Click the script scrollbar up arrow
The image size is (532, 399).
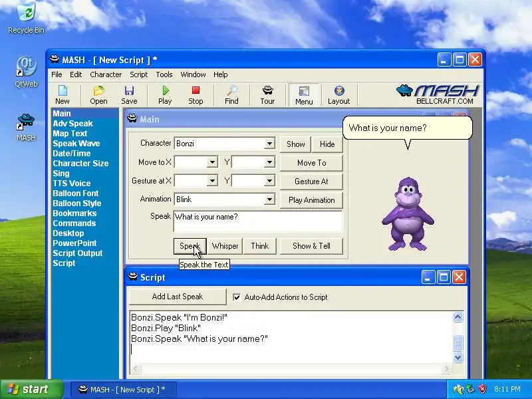click(458, 317)
